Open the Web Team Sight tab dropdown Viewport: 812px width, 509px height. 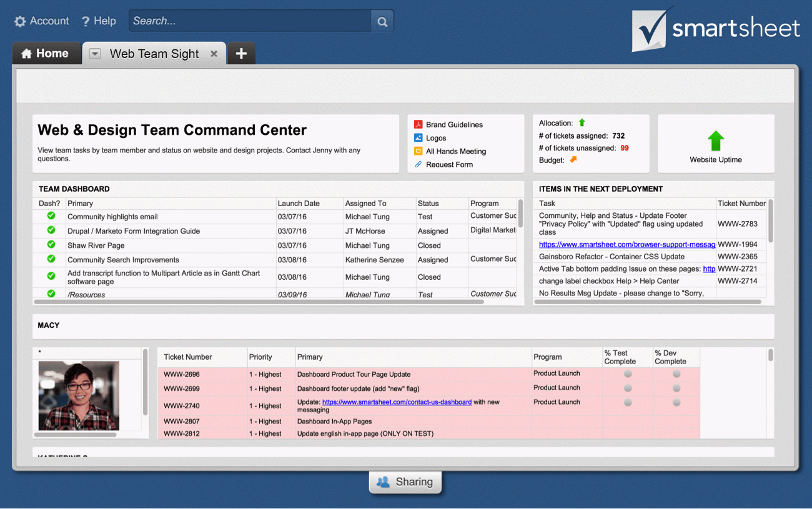tap(95, 54)
